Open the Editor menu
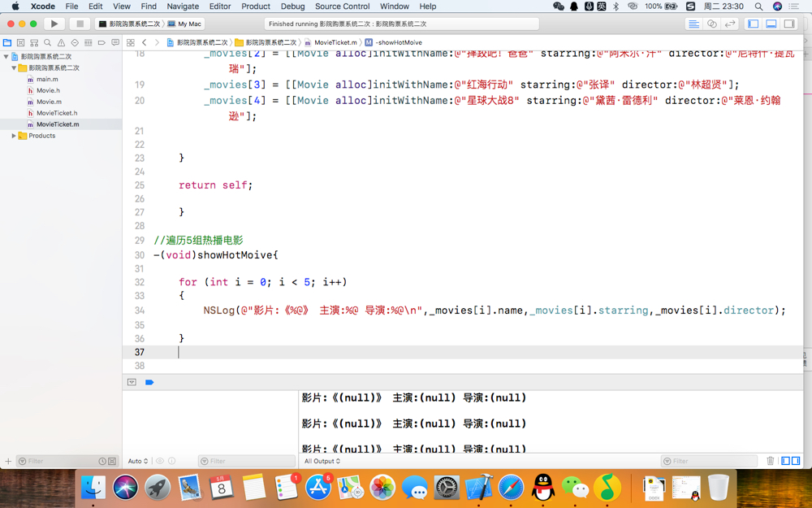Image resolution: width=812 pixels, height=508 pixels. 220,7
